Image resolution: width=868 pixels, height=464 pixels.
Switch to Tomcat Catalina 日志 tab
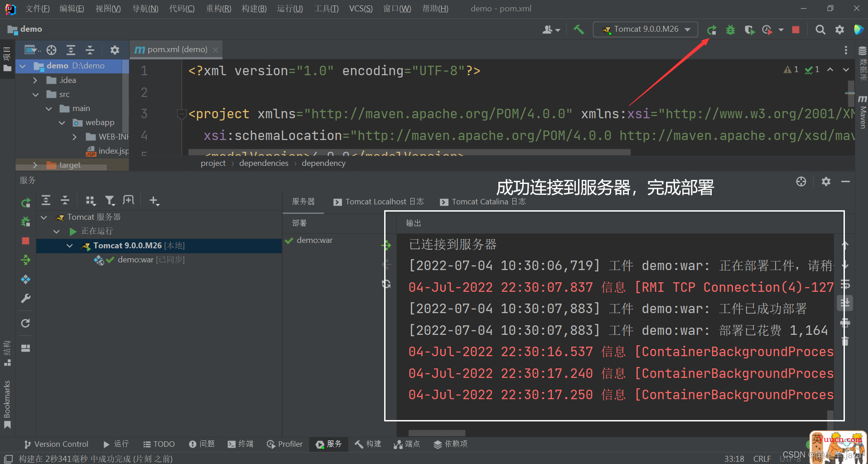pos(483,202)
